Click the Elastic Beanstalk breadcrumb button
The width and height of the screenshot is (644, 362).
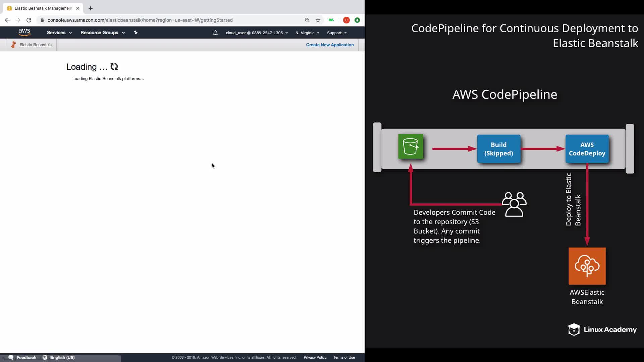click(32, 45)
